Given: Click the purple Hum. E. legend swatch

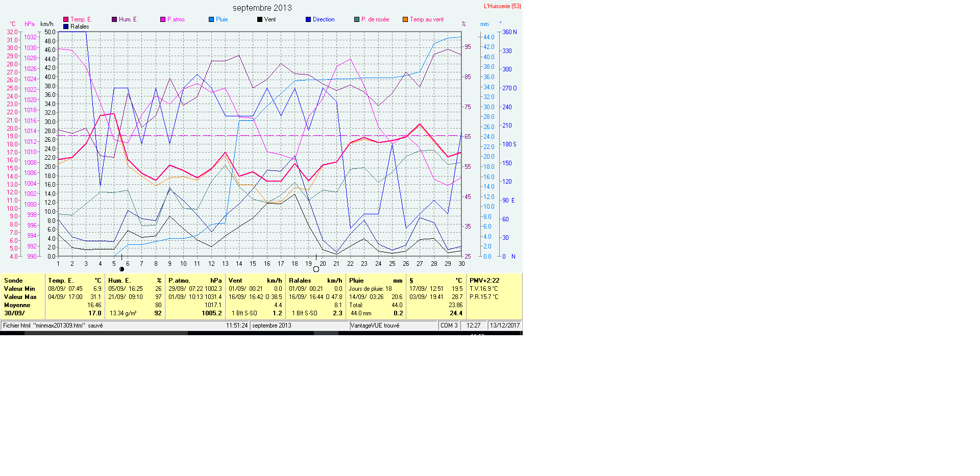Looking at the screenshot, I should click(114, 19).
